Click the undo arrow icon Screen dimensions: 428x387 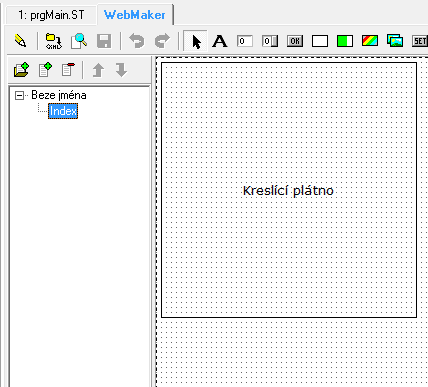(x=137, y=41)
